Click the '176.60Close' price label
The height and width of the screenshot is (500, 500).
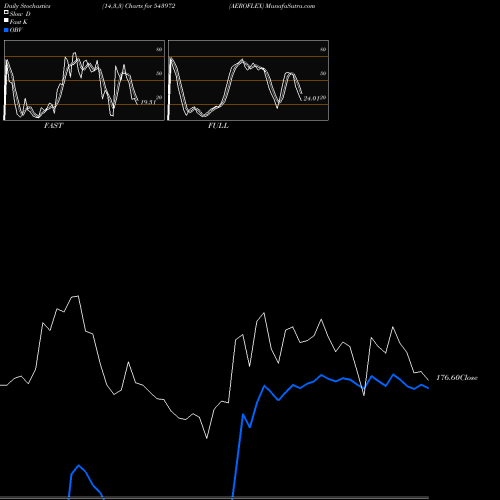coord(457,378)
